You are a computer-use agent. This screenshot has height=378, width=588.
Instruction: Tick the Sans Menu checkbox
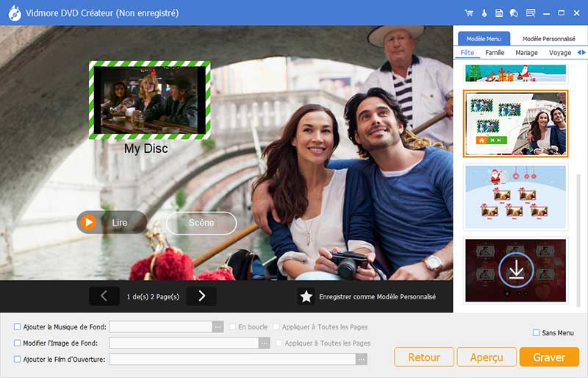coord(536,333)
